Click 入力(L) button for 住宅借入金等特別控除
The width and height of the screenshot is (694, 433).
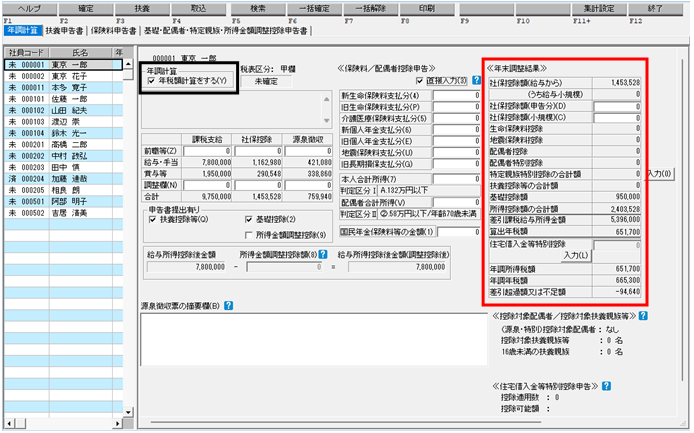576,255
